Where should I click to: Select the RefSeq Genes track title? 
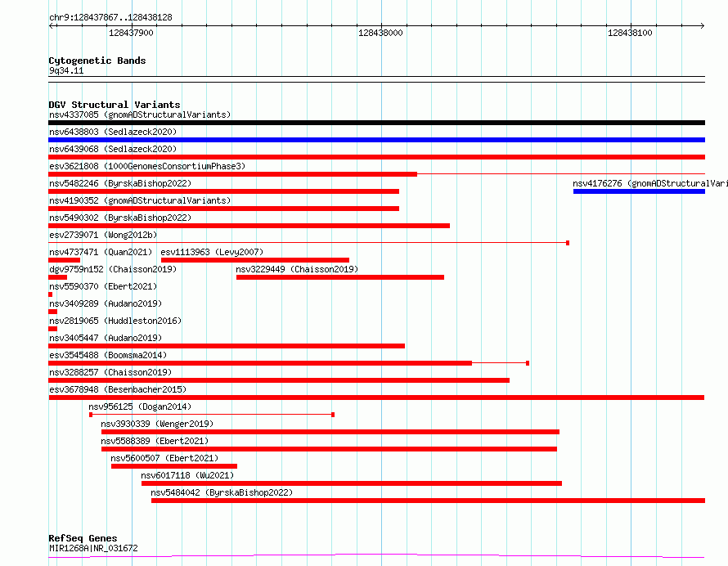(83, 538)
